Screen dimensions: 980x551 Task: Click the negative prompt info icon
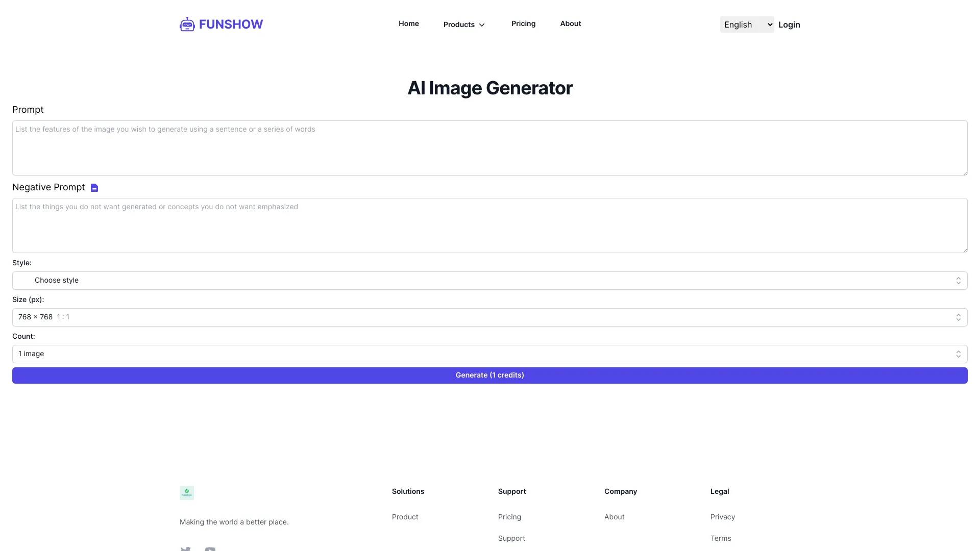tap(94, 187)
